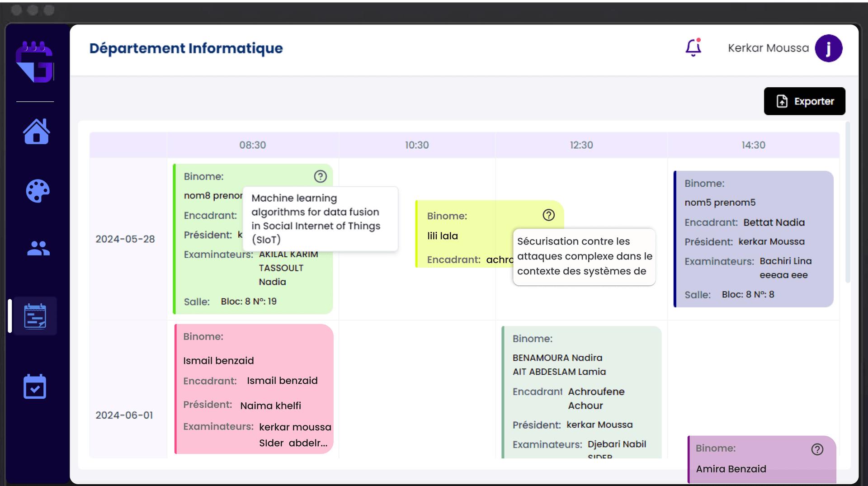Open the pink Ismail benzaid card
868x486 pixels.
(254, 389)
